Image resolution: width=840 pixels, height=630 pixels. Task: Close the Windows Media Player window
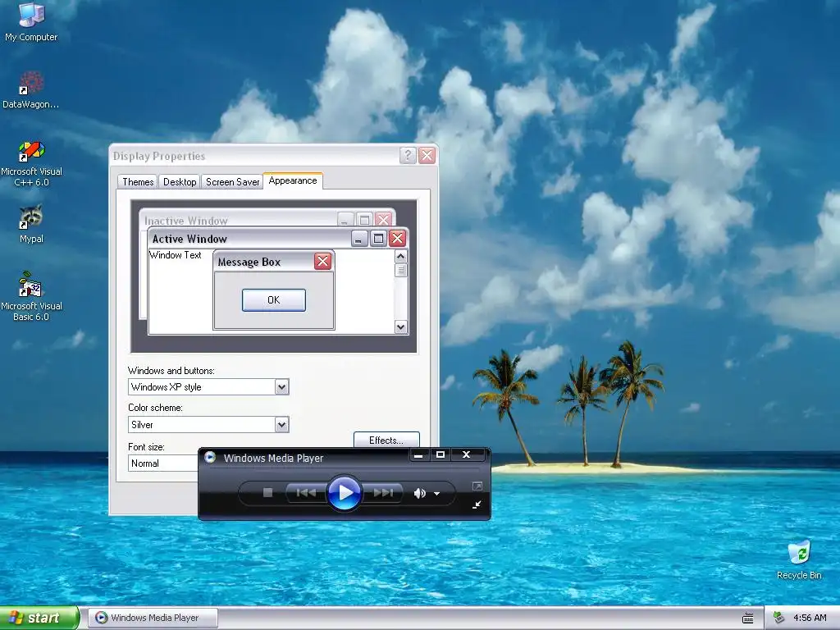[x=467, y=454]
